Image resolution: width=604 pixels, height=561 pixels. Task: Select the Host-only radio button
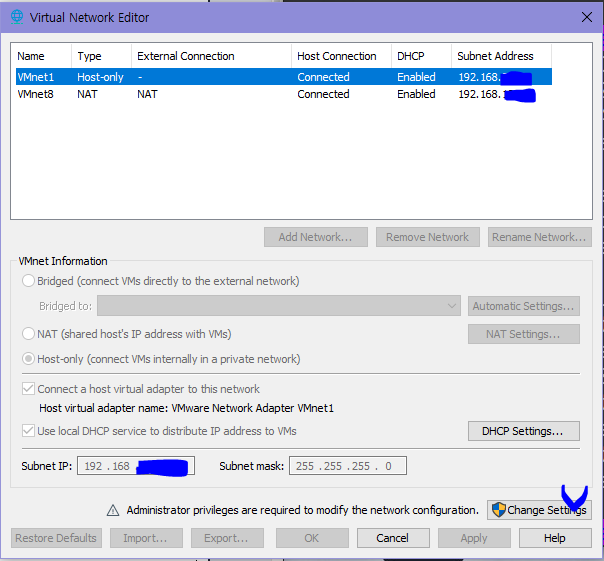(28, 359)
